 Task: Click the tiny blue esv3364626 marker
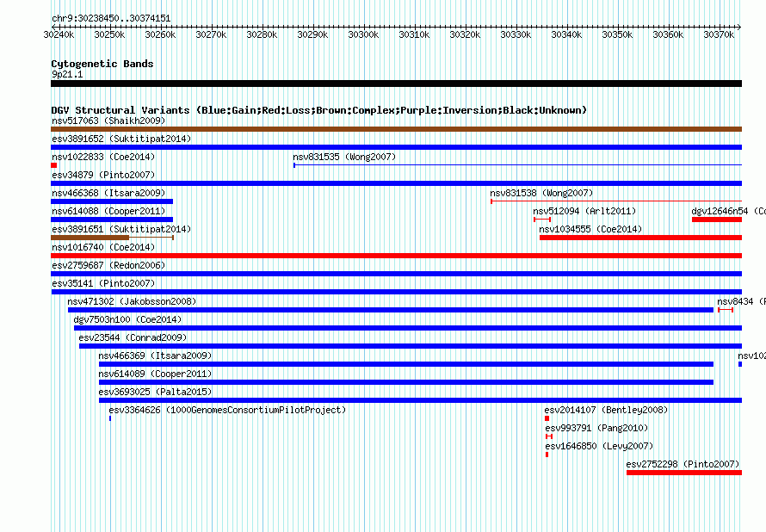click(x=110, y=418)
